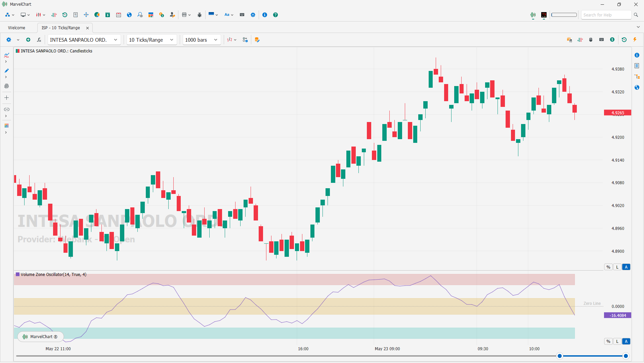Click the database edit icon

tap(257, 40)
